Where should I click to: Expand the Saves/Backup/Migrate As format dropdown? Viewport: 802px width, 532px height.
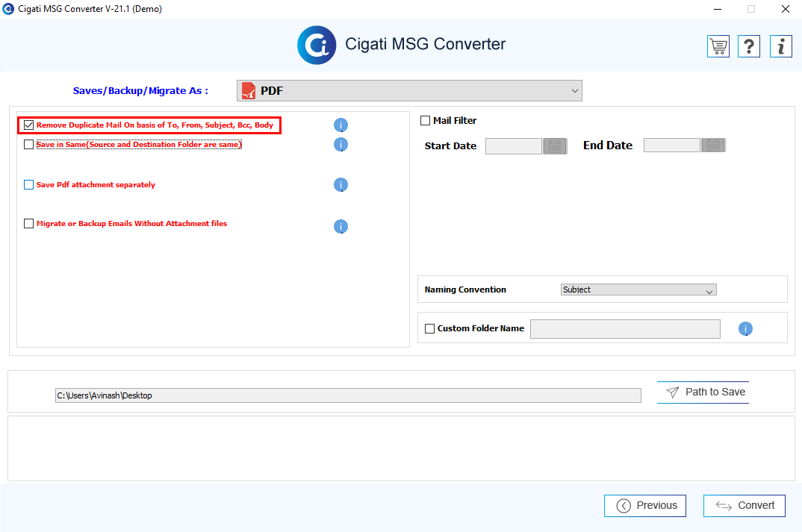(x=409, y=90)
